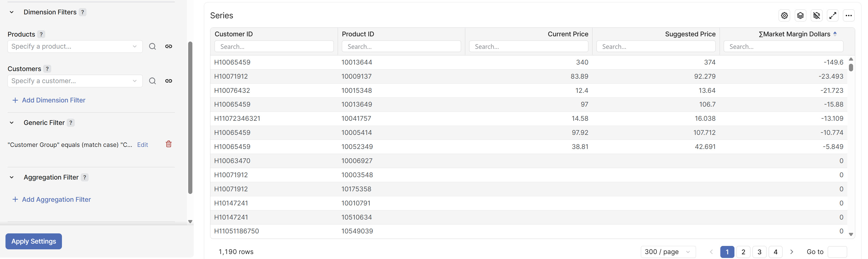Click the link icon beside Customers field

[169, 81]
